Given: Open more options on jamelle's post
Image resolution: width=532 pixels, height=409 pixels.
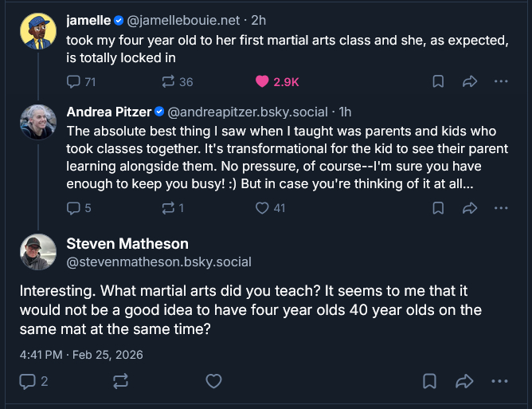Looking at the screenshot, I should [501, 81].
